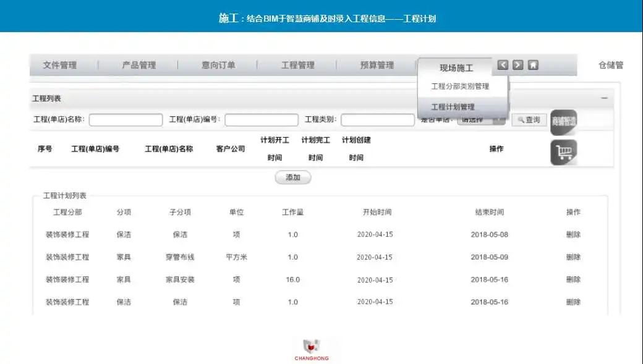
Task: Select the 工程计划管理 menu entry
Action: tap(453, 106)
